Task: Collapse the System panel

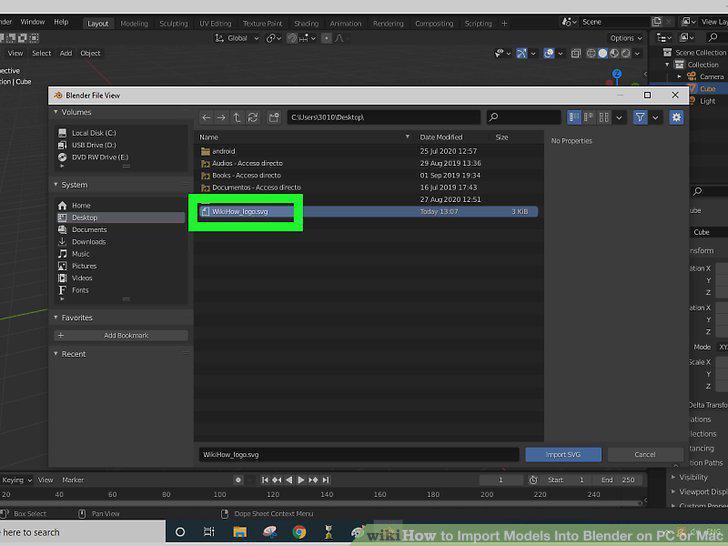Action: coord(56,185)
